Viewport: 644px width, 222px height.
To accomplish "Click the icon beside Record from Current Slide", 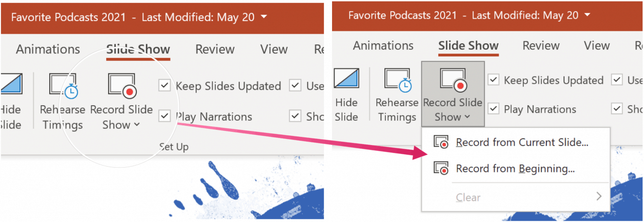I will (x=441, y=142).
